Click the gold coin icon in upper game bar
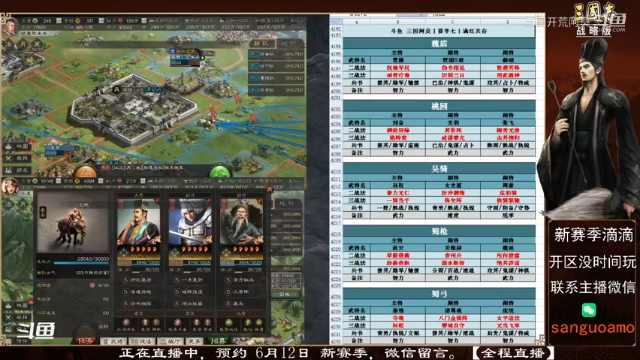The image size is (640, 360). [78, 20]
